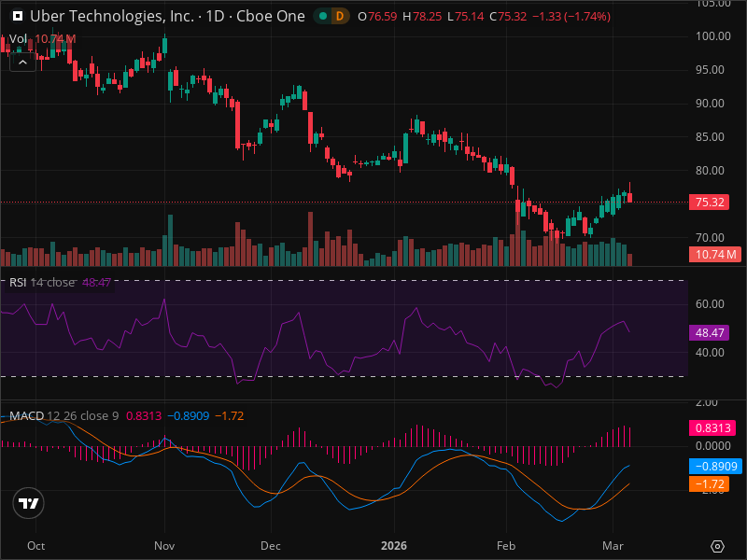
Task: Click the -1.72 signal line label
Action: coord(709,483)
